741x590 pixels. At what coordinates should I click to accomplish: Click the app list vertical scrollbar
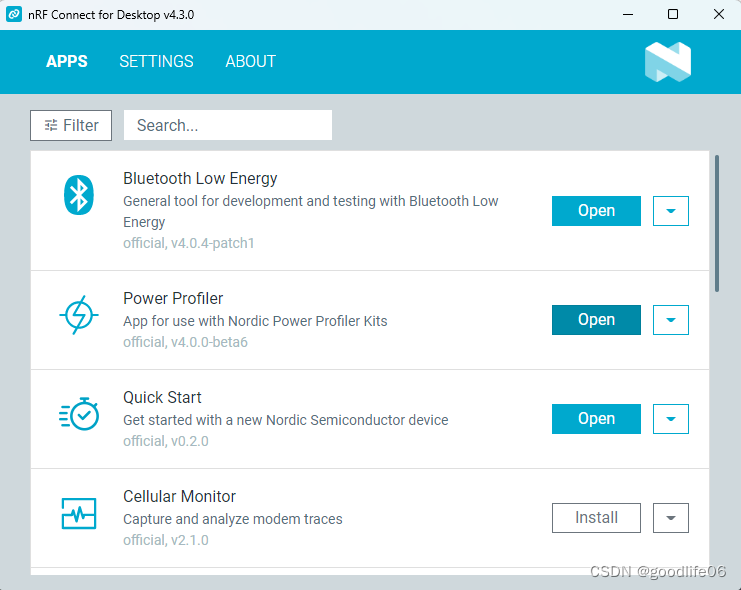tap(717, 224)
